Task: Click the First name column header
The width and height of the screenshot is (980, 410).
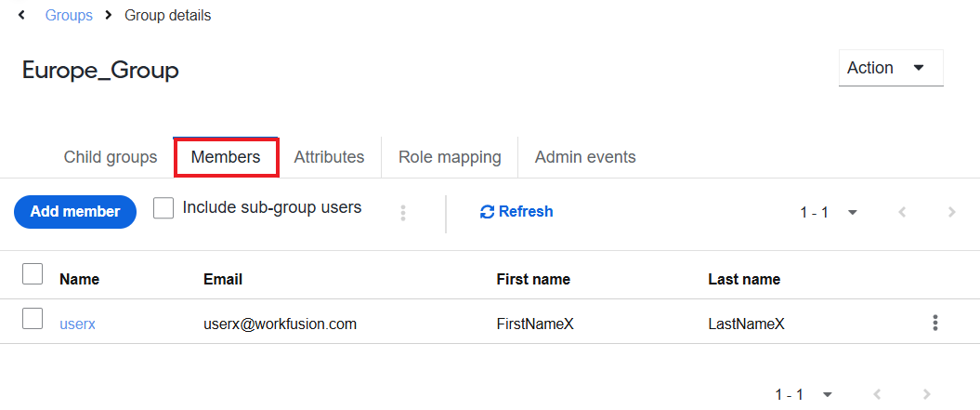Action: [533, 279]
